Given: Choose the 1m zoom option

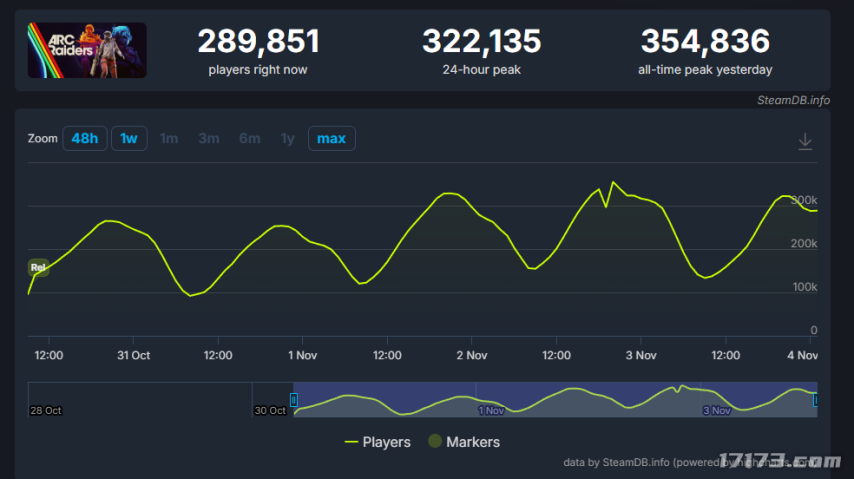Looking at the screenshot, I should click(x=169, y=138).
